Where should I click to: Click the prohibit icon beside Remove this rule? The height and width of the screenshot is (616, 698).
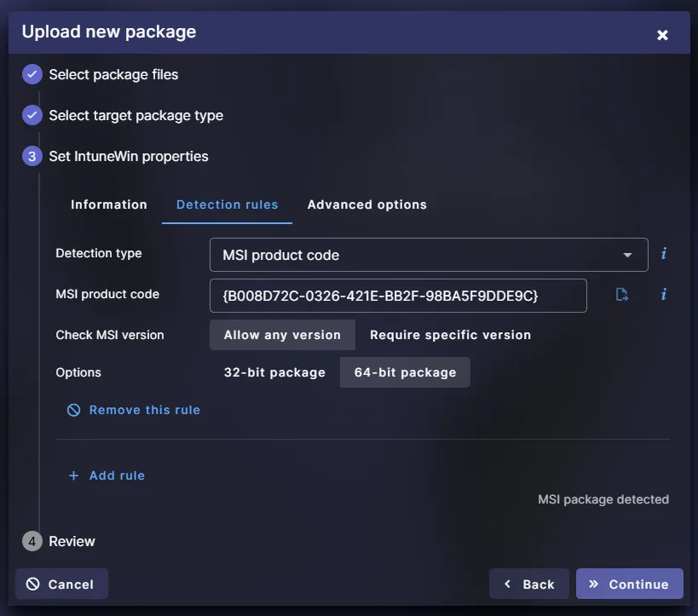point(74,410)
